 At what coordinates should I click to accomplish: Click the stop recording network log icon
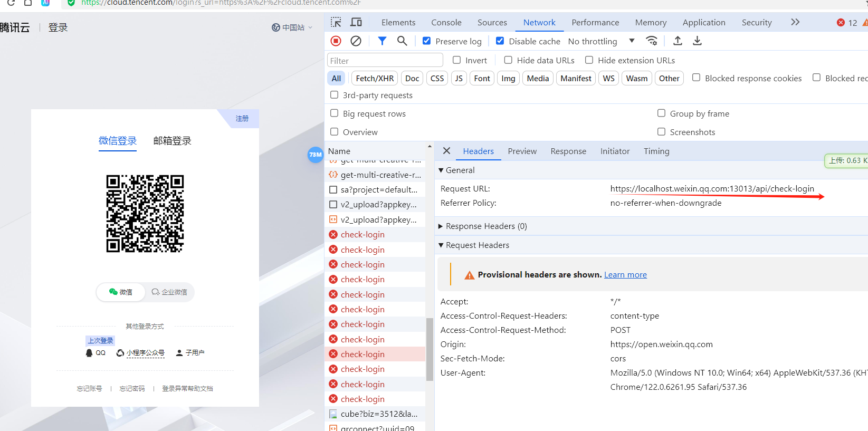[336, 41]
